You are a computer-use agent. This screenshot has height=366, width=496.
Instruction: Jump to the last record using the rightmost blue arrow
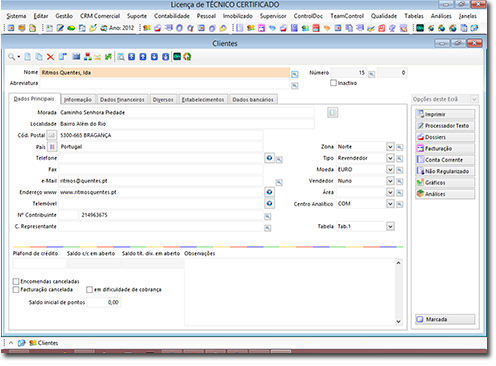pos(165,57)
